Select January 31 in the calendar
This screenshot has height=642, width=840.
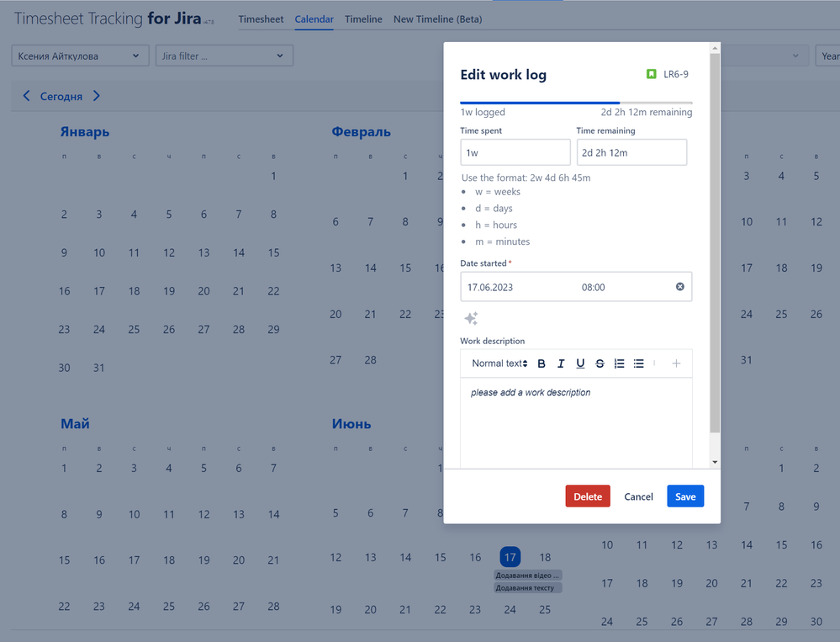point(99,368)
